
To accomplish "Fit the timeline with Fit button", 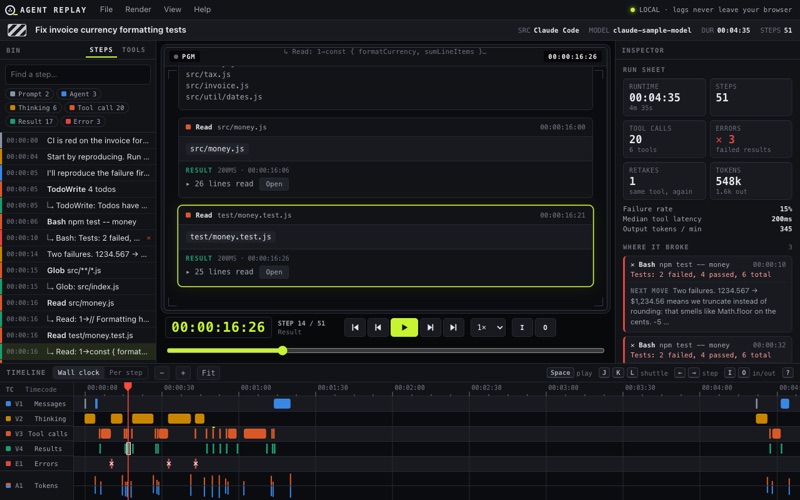I will [x=208, y=373].
